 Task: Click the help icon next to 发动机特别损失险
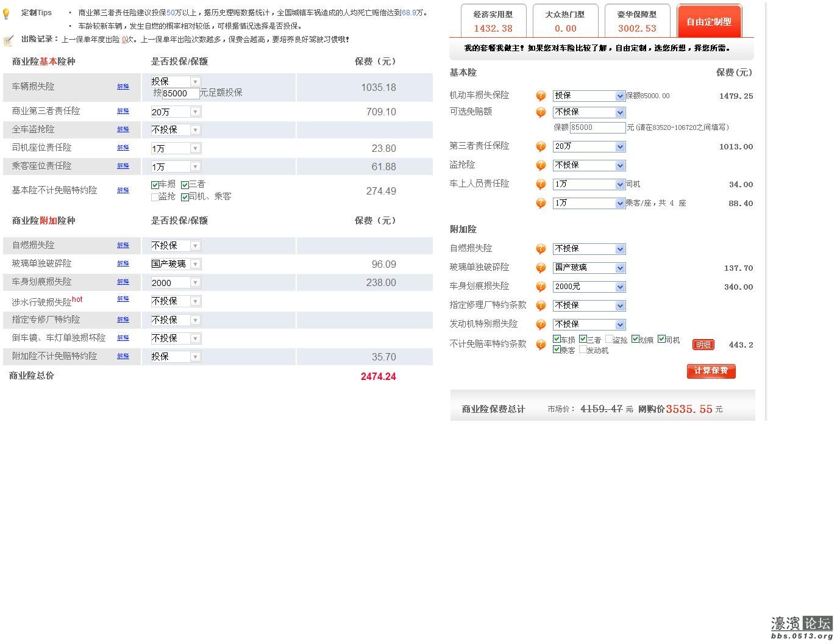[x=541, y=324]
